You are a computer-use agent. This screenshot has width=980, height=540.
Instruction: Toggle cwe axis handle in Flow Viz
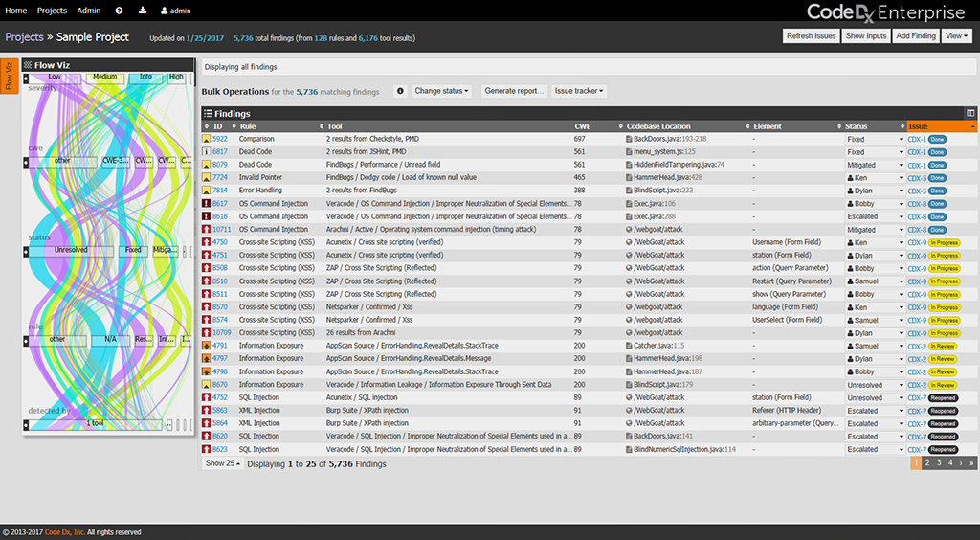pos(26,163)
